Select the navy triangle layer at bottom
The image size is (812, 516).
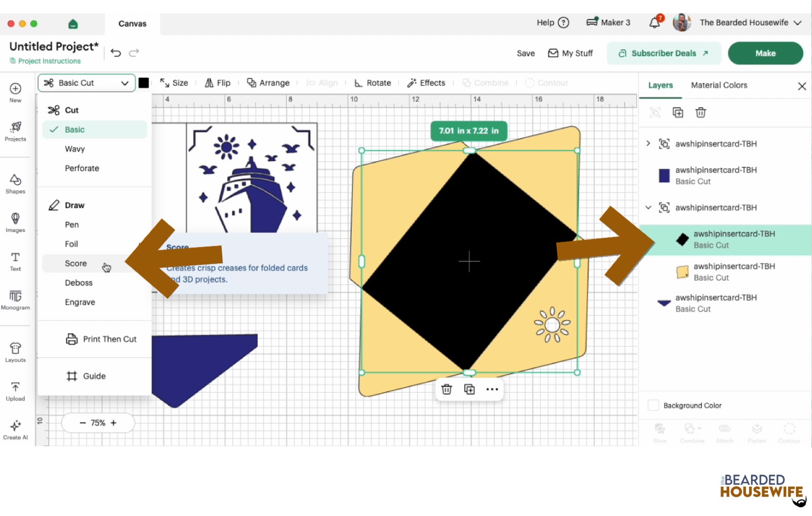pyautogui.click(x=726, y=303)
